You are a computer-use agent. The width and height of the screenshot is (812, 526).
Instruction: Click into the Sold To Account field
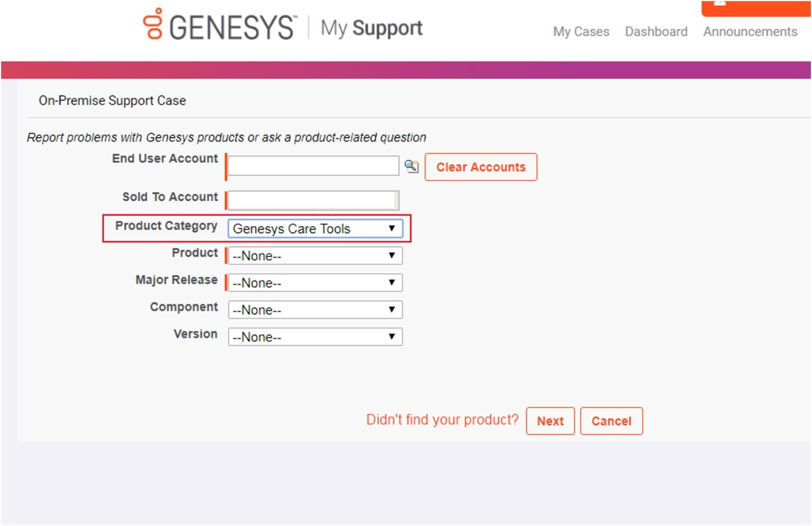pyautogui.click(x=313, y=200)
